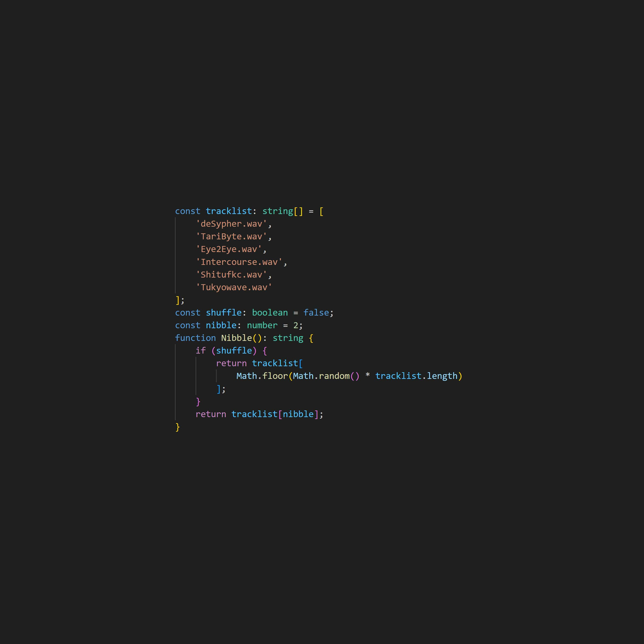This screenshot has width=644, height=644.
Task: Click the 'Tukyowave.wav' string
Action: pyautogui.click(x=234, y=287)
